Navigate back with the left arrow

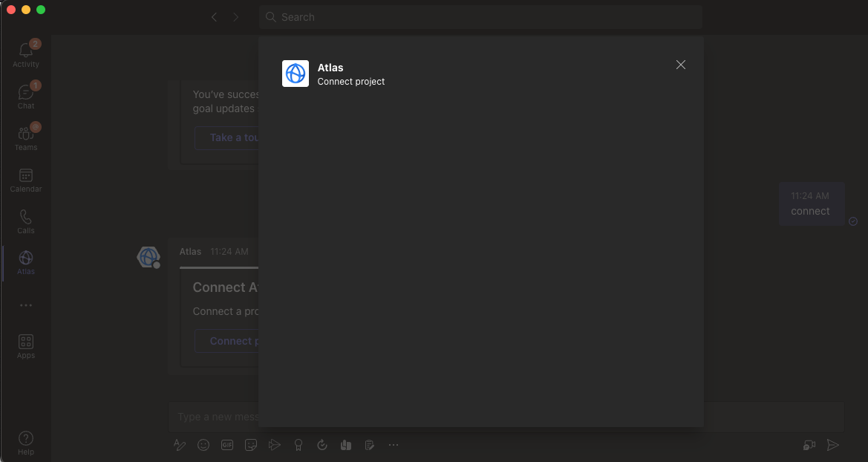(x=215, y=17)
